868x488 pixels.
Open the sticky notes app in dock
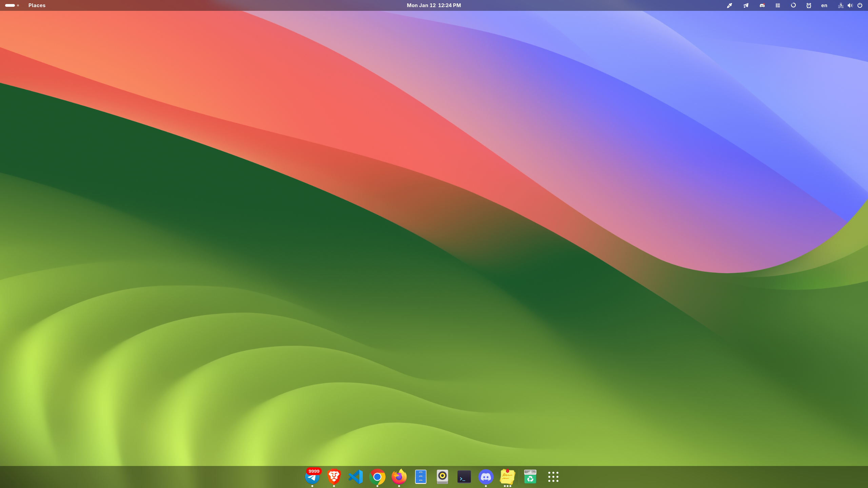(508, 477)
